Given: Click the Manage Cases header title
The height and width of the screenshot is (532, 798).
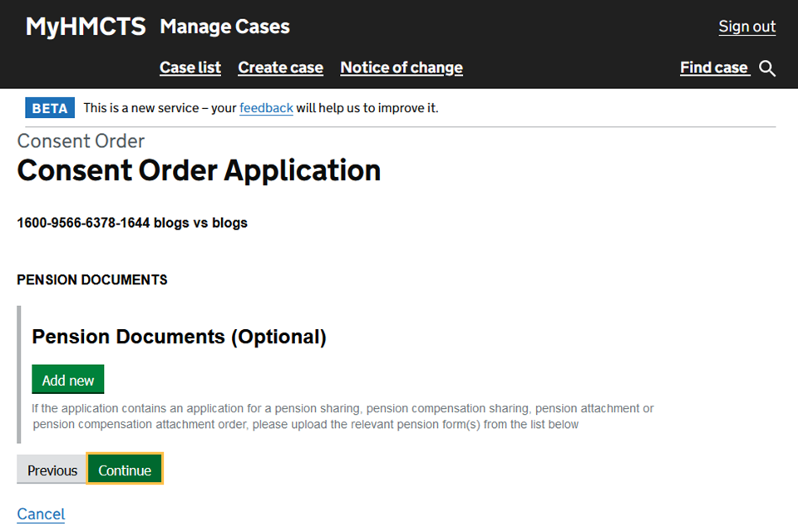Looking at the screenshot, I should pos(224,27).
